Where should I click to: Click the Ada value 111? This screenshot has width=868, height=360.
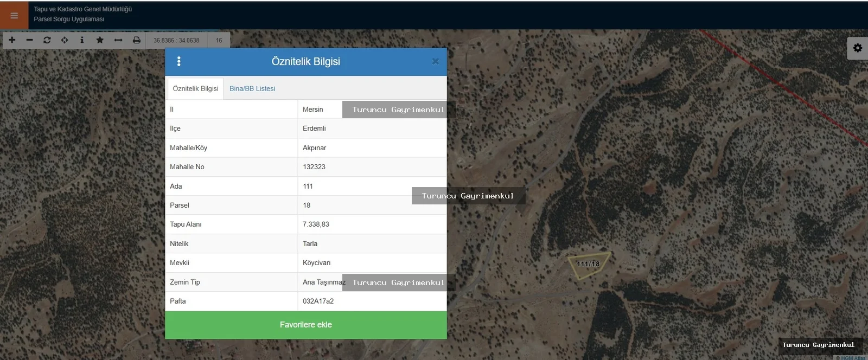(308, 187)
